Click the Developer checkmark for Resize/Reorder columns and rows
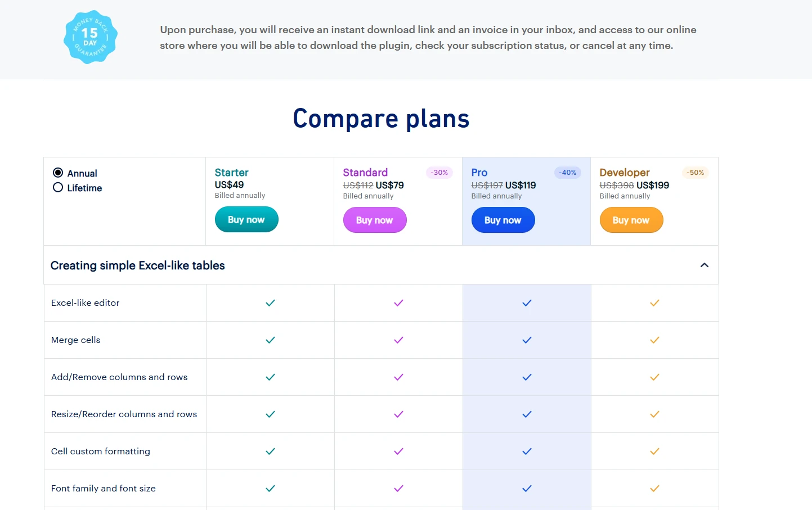 click(x=654, y=414)
